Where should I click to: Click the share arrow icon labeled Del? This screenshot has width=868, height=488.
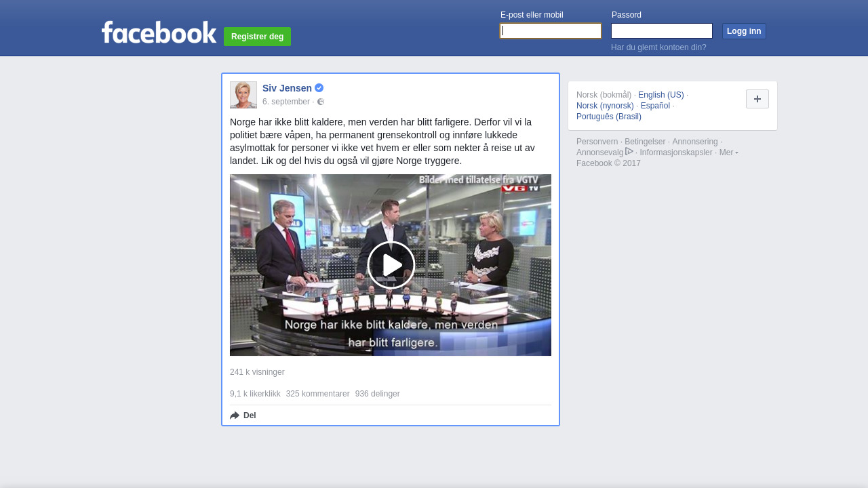(235, 415)
